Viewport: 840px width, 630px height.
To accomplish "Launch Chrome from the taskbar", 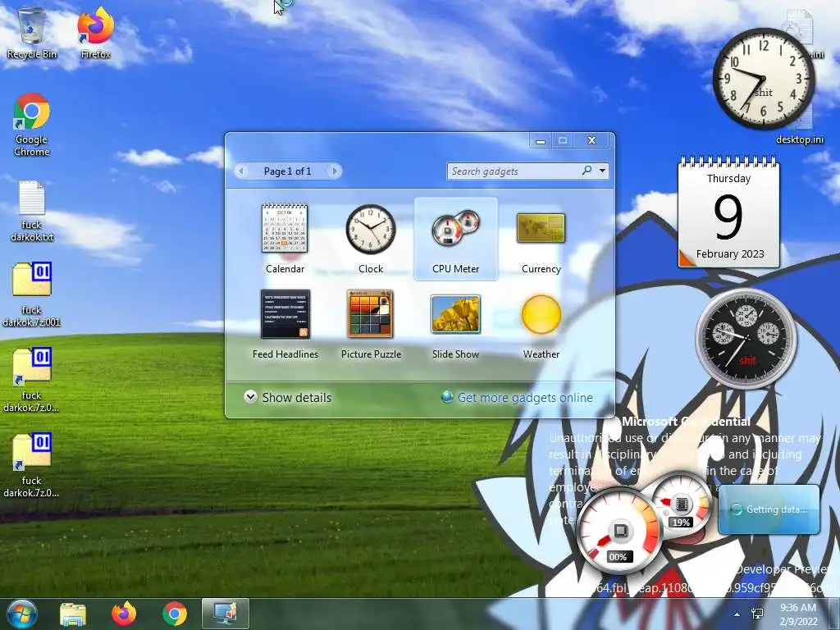I will coord(175,614).
